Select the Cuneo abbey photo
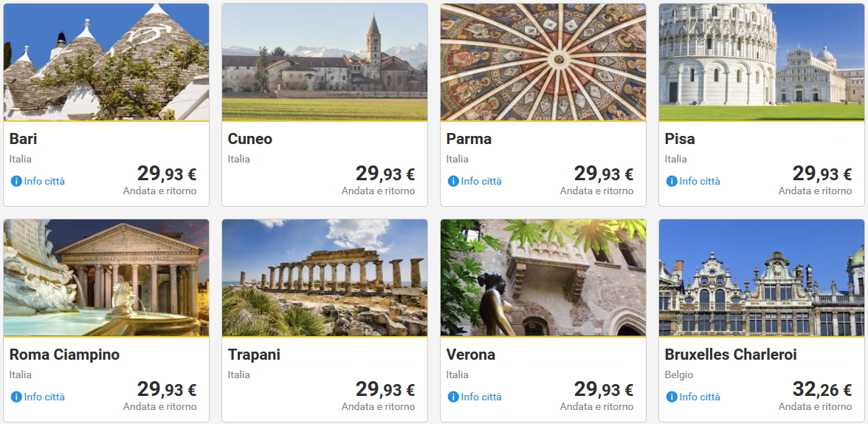The image size is (868, 424). [325, 62]
